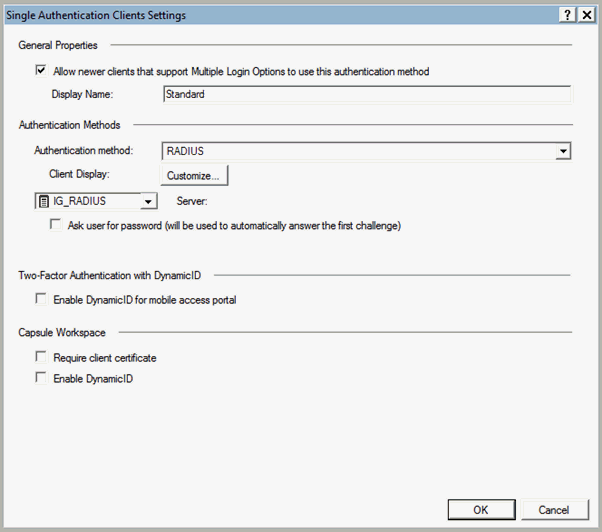Click the resize grip in the dialog corner
This screenshot has height=532, width=602.
[595, 525]
